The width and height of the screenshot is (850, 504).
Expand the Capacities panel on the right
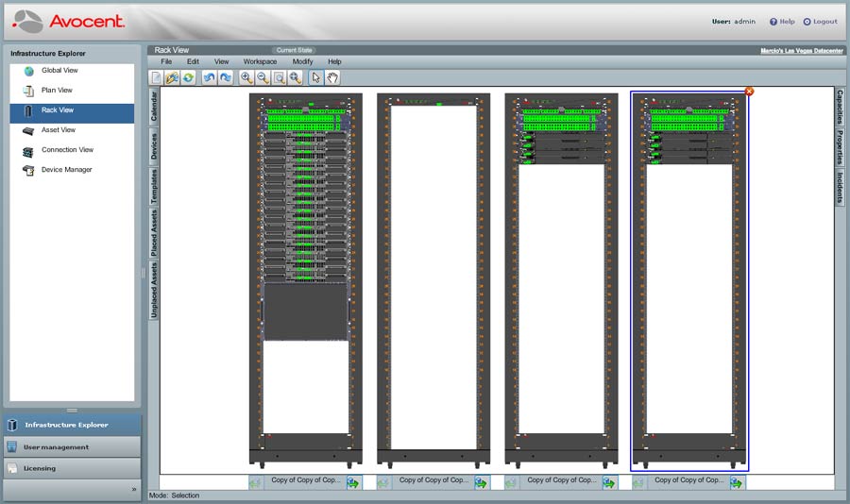tap(839, 108)
